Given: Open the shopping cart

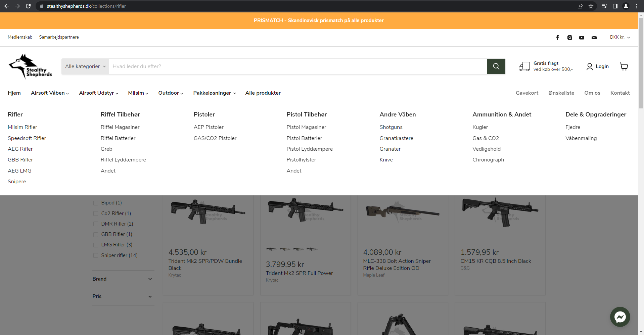Looking at the screenshot, I should (x=624, y=66).
